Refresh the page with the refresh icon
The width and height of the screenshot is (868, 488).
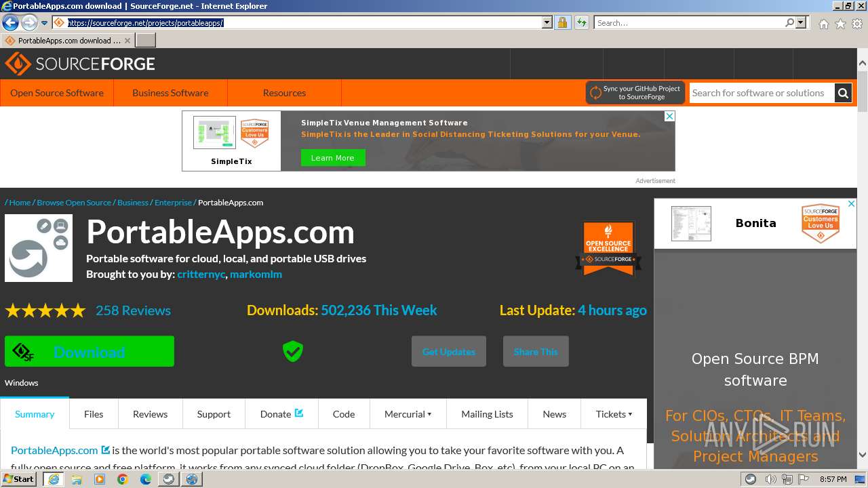[x=581, y=22]
